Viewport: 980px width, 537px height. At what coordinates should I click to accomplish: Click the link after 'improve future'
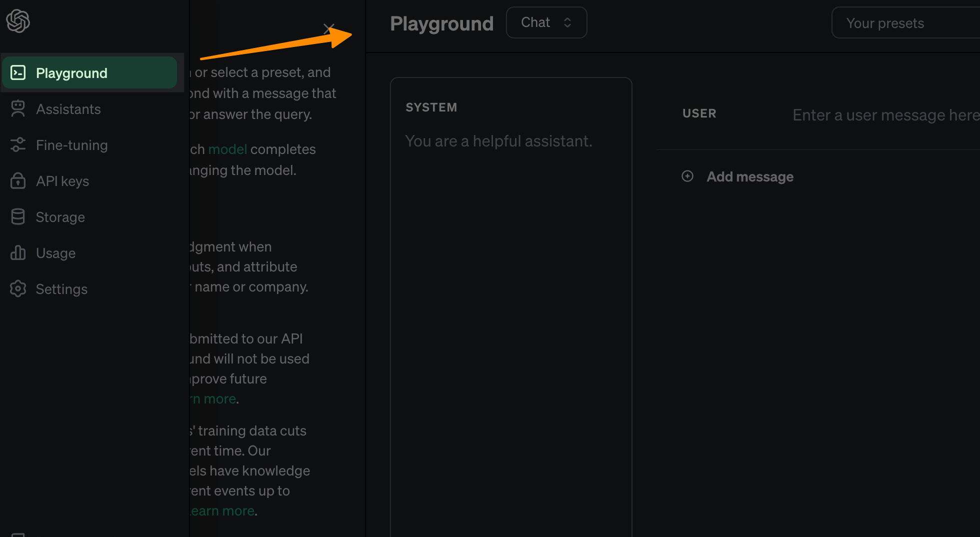(214, 399)
